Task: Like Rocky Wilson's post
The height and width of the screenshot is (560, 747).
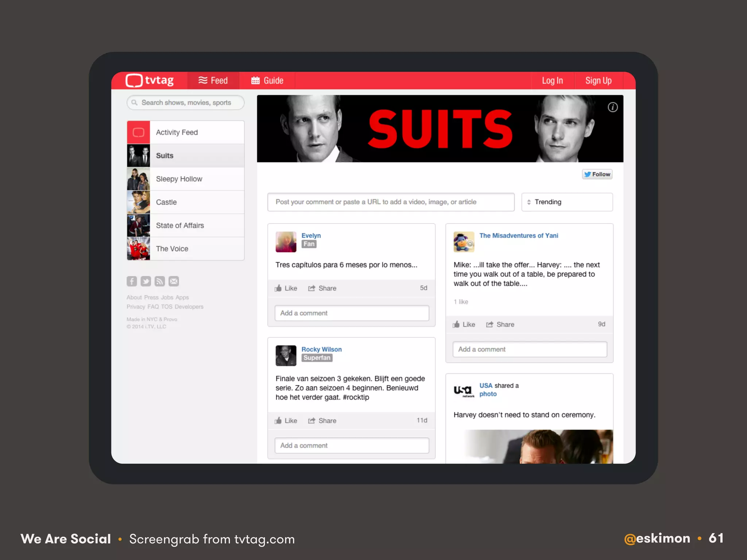Action: click(286, 421)
